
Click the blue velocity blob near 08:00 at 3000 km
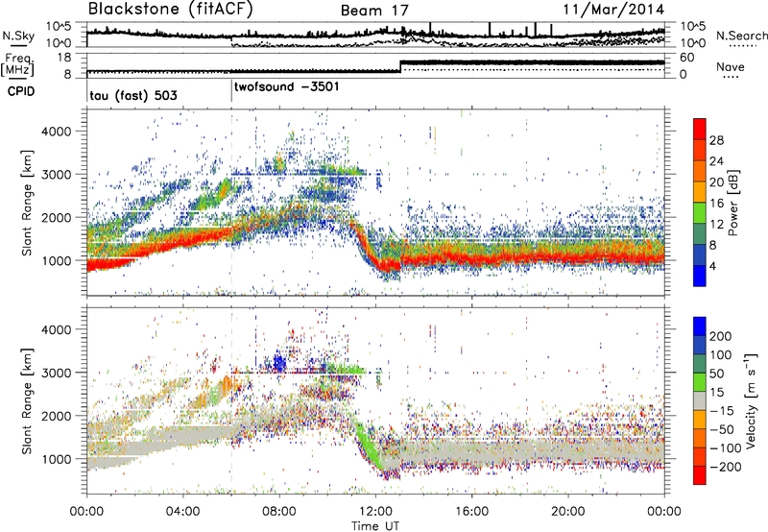point(278,363)
